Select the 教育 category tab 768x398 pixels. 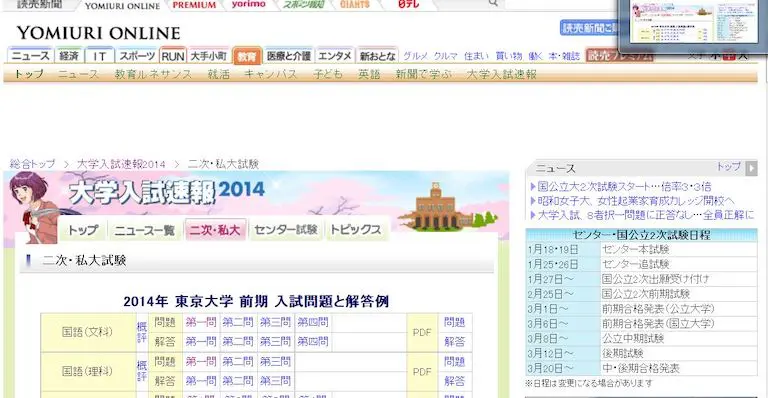[x=247, y=56]
